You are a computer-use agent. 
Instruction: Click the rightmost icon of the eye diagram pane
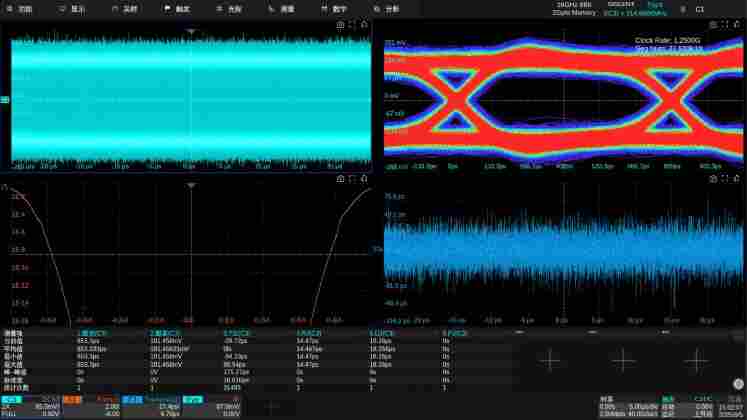pos(736,23)
